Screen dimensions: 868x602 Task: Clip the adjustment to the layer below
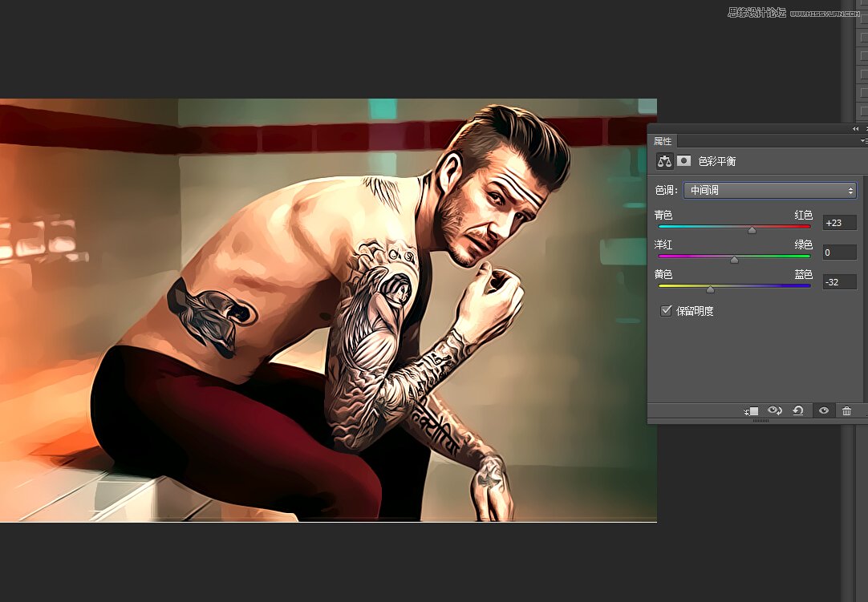tap(751, 410)
